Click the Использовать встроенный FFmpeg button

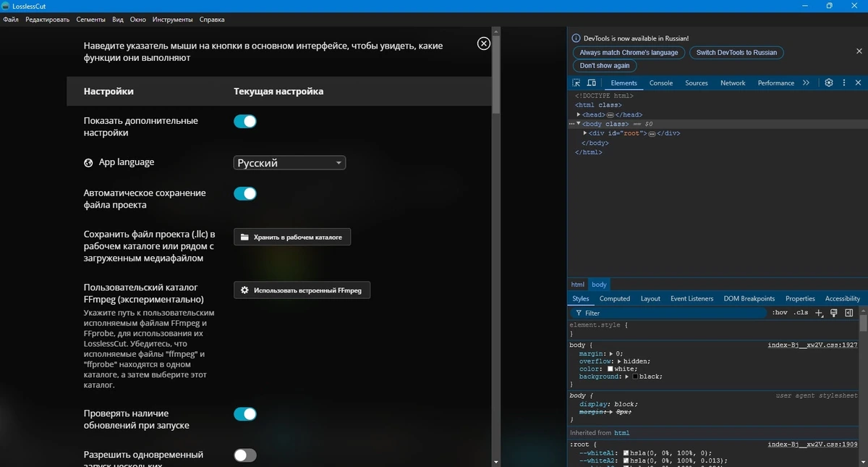click(302, 290)
